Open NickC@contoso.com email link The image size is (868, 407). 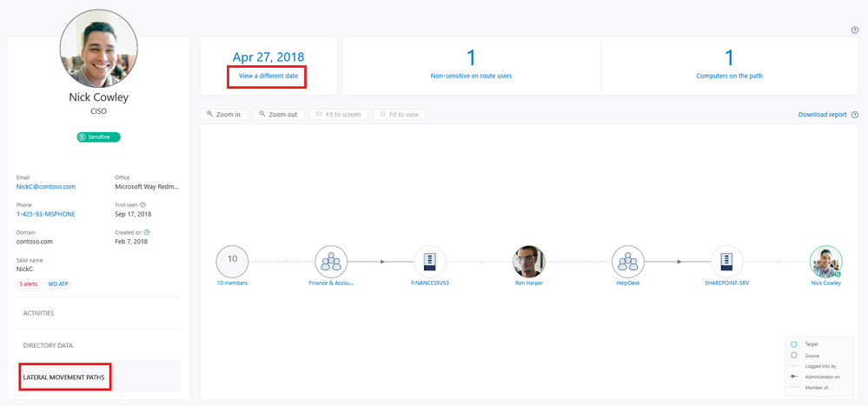tap(46, 187)
